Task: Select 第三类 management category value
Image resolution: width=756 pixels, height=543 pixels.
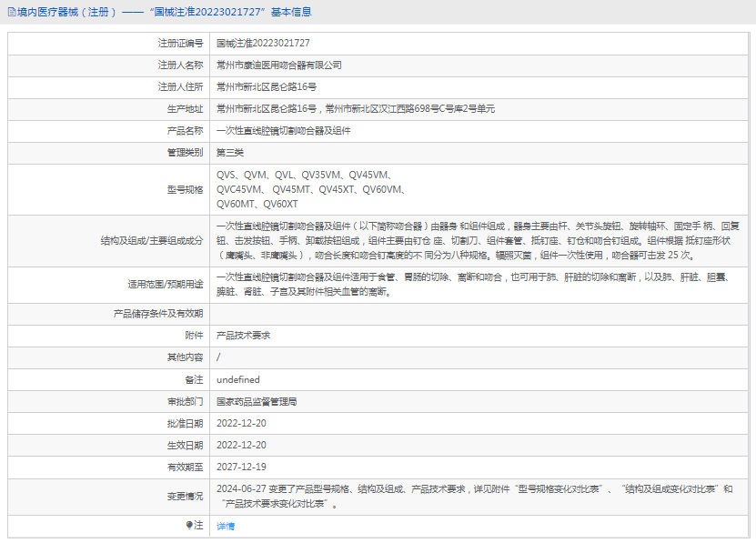Action: point(230,153)
